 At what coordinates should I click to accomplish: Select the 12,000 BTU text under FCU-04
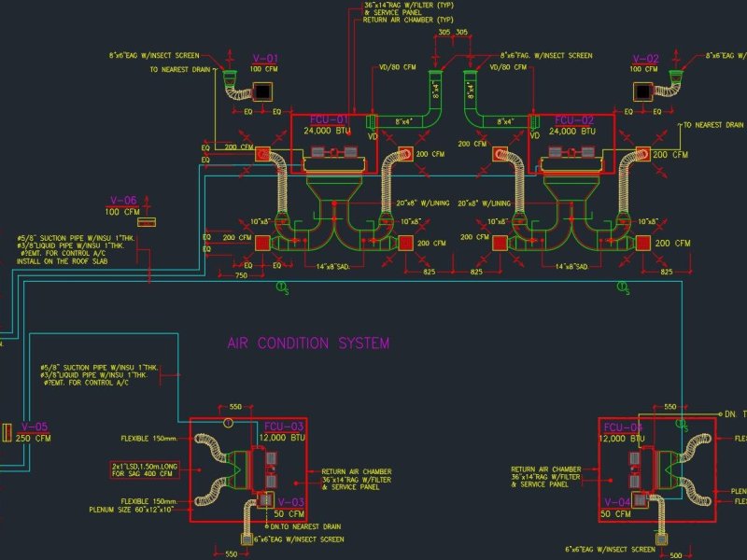pyautogui.click(x=622, y=438)
